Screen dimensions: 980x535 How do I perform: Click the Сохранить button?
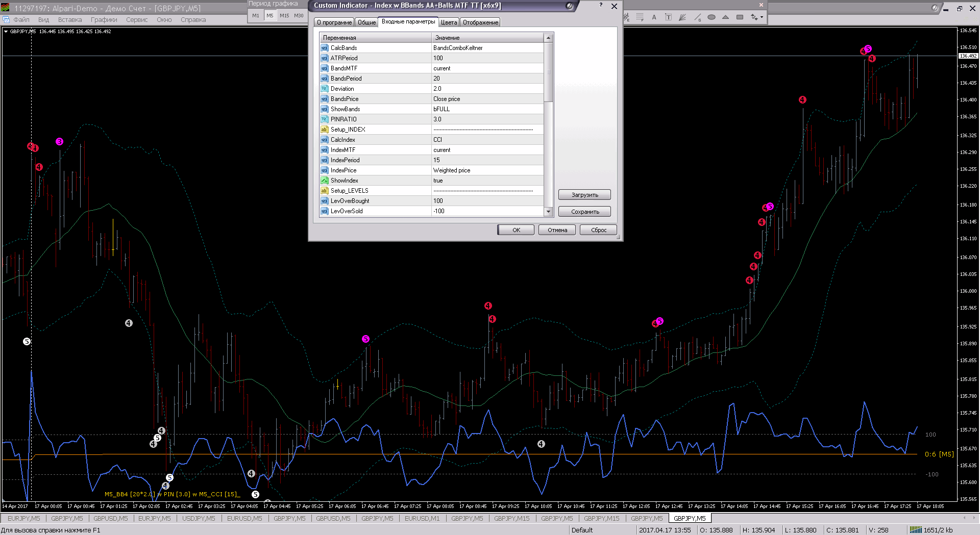pos(584,212)
